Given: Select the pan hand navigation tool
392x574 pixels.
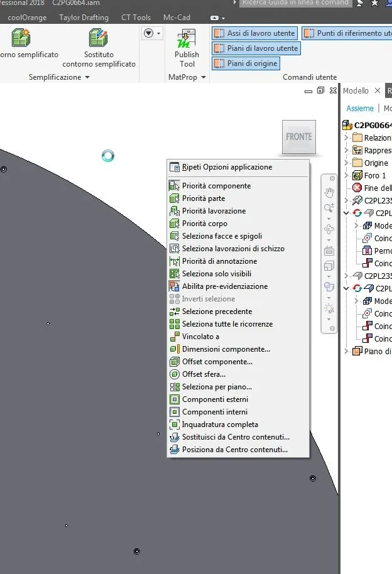Looking at the screenshot, I should pyautogui.click(x=329, y=192).
